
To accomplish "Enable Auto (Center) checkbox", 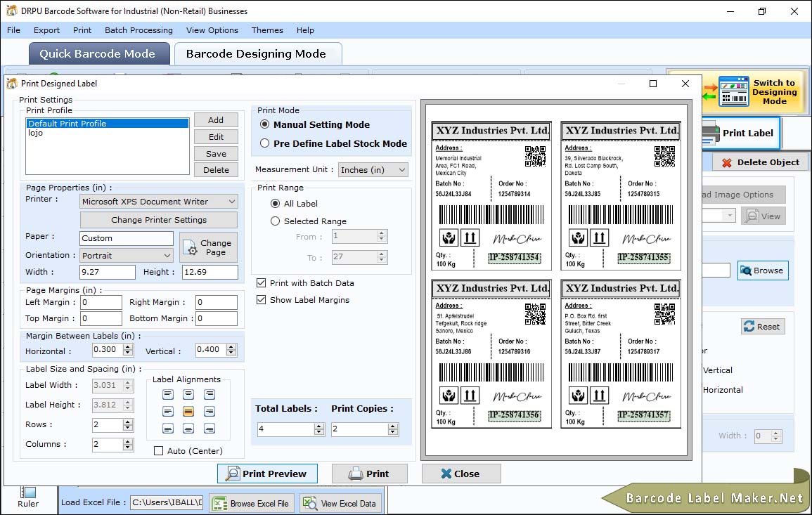I will tap(158, 451).
